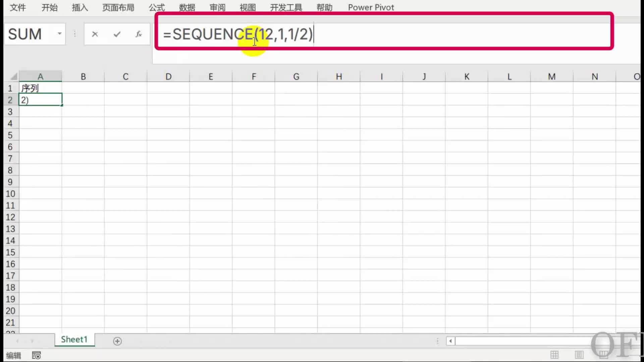Open the 公式 ribbon tab

157,7
